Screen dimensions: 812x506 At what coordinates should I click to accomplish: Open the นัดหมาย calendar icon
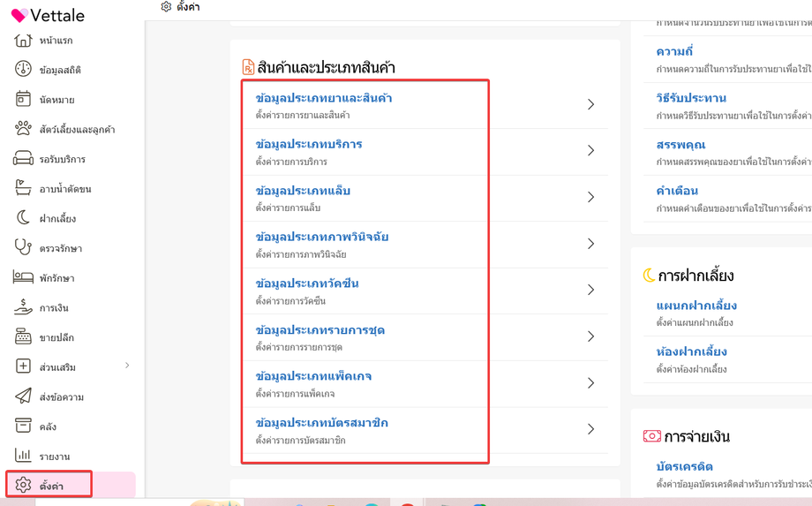(x=23, y=98)
